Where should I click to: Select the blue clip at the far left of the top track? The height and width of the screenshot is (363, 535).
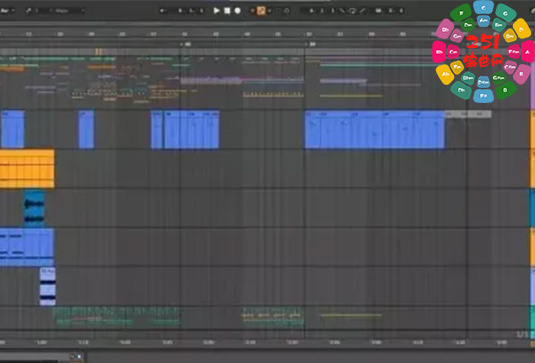[12, 130]
